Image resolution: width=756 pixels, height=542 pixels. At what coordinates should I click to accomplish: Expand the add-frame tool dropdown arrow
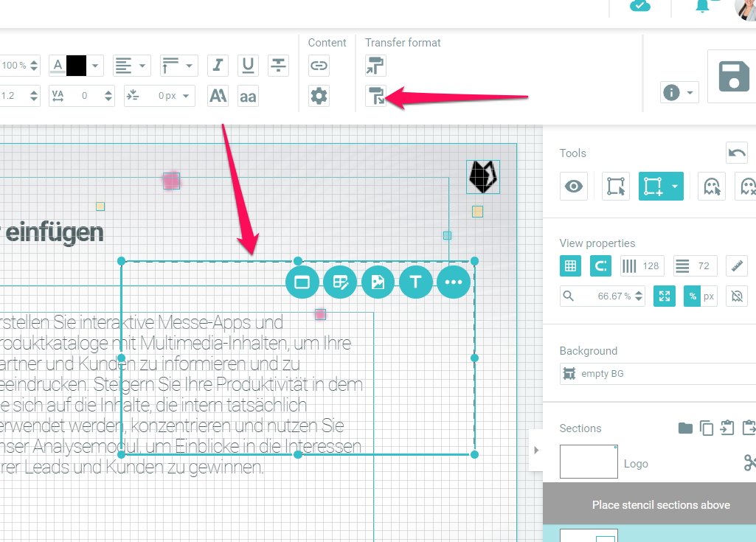[x=675, y=187]
